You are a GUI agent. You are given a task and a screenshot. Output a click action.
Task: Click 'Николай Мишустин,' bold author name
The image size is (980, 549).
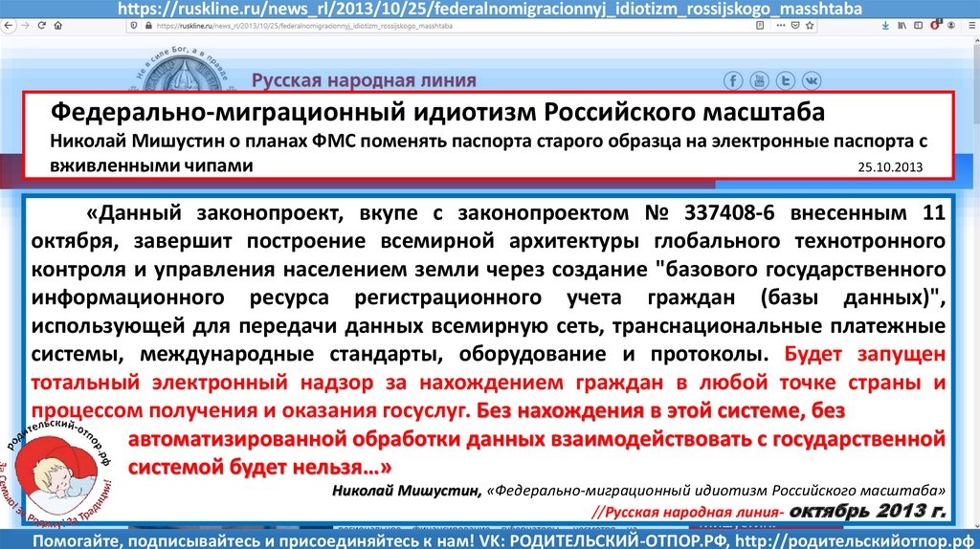(407, 491)
